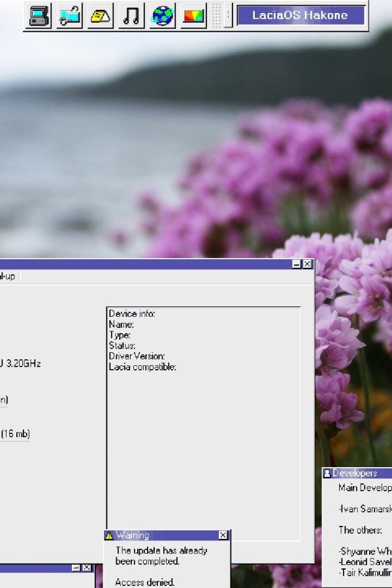Image resolution: width=392 pixels, height=588 pixels.
Task: Open the colorful display picture icon
Action: coord(193,16)
